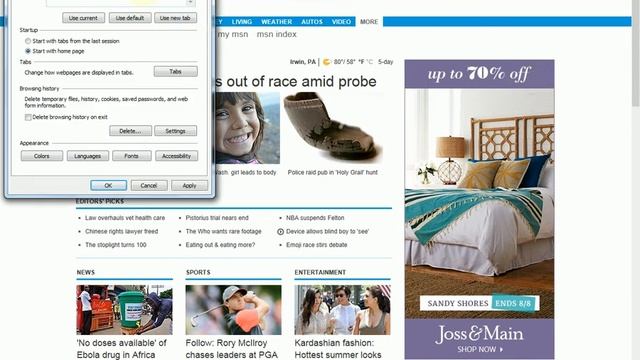
Task: Open The Who wants rare footage link
Action: click(x=223, y=231)
